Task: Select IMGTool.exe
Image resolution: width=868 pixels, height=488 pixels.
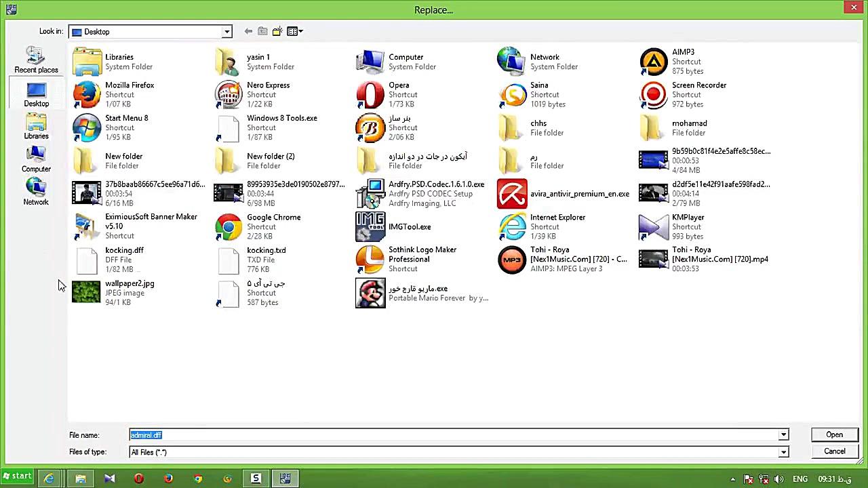Action: (394, 226)
